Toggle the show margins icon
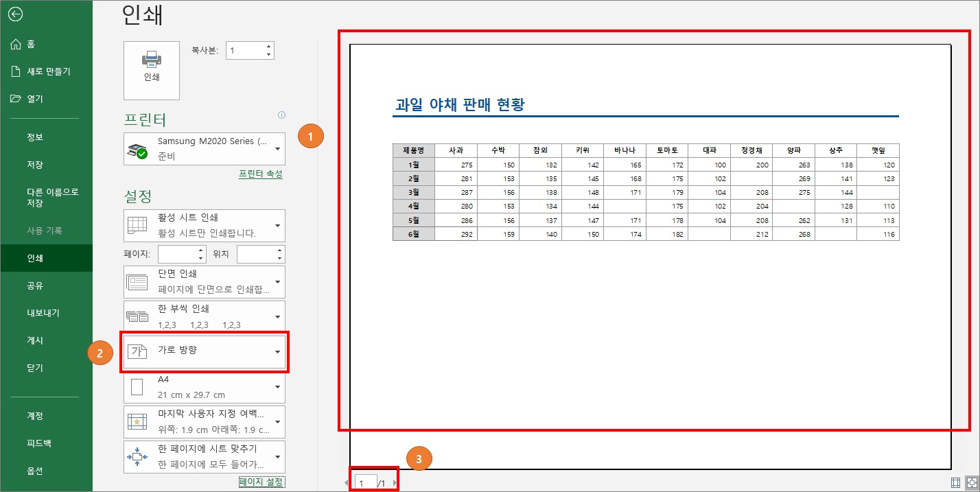This screenshot has width=980, height=492. [x=956, y=482]
